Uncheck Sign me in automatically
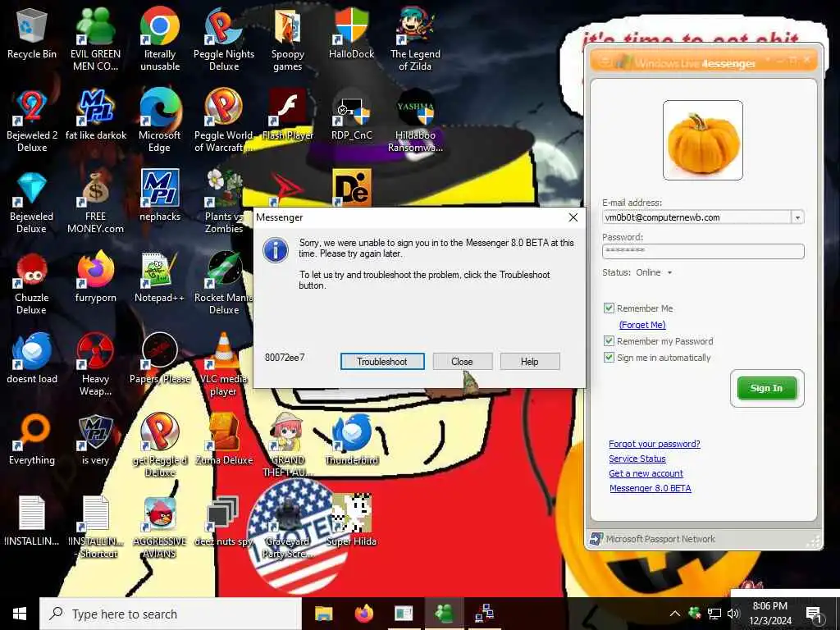 tap(609, 358)
